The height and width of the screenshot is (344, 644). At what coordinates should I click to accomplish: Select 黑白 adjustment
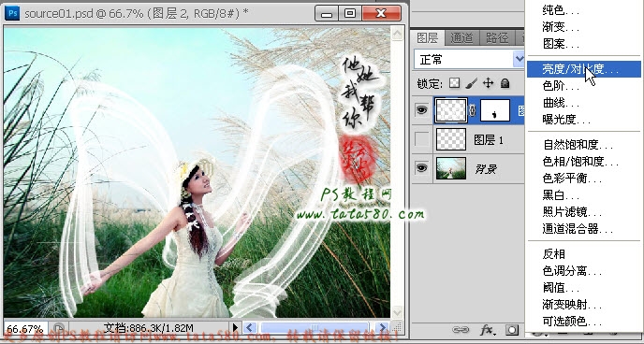tap(584, 195)
